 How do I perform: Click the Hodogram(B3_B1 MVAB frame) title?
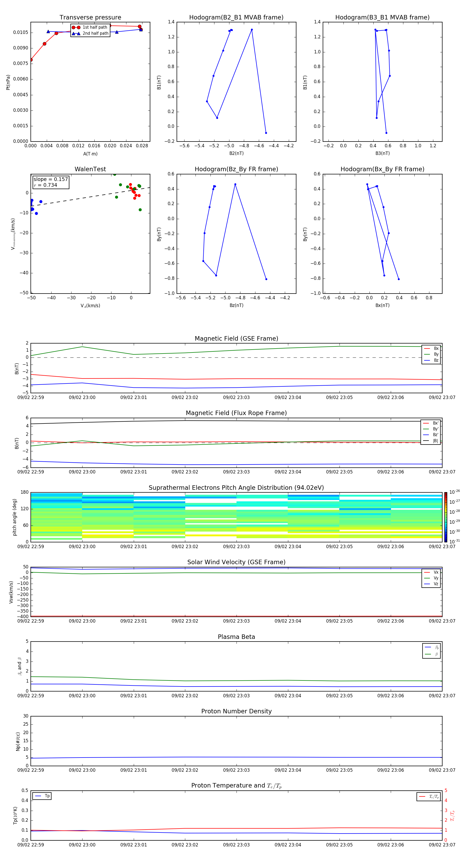click(x=382, y=18)
